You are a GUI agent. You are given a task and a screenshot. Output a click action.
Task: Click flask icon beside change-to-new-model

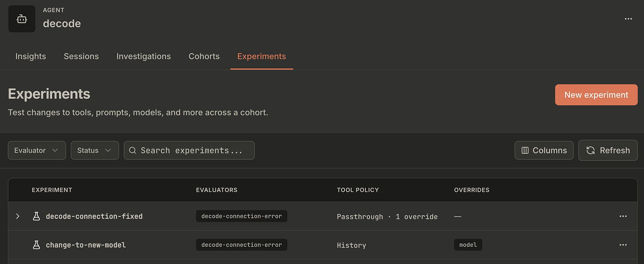tap(37, 245)
